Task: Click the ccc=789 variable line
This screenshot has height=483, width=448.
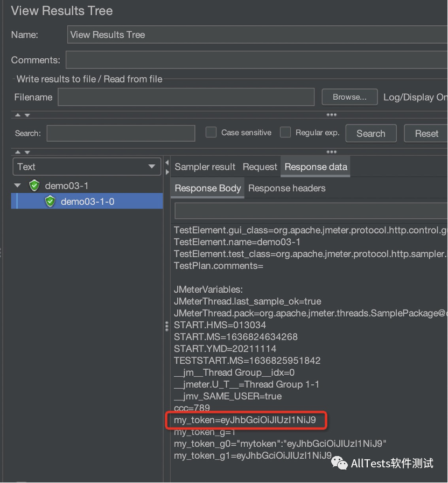Action: (192, 408)
